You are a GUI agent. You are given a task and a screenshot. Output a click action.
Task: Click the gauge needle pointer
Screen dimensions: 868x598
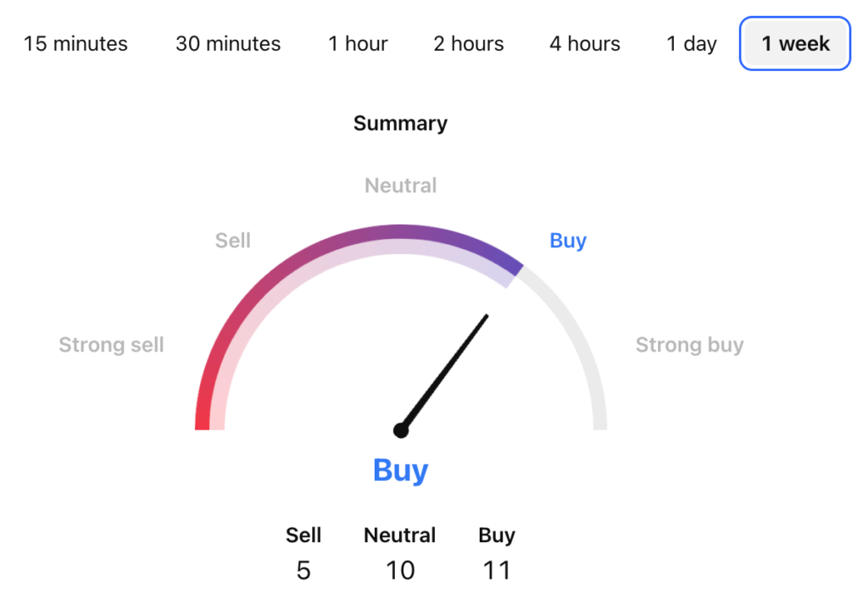pyautogui.click(x=445, y=373)
